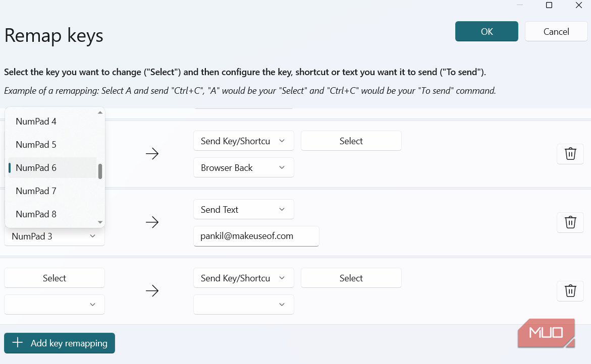
Task: Maximize the Remap keys window
Action: click(x=549, y=5)
